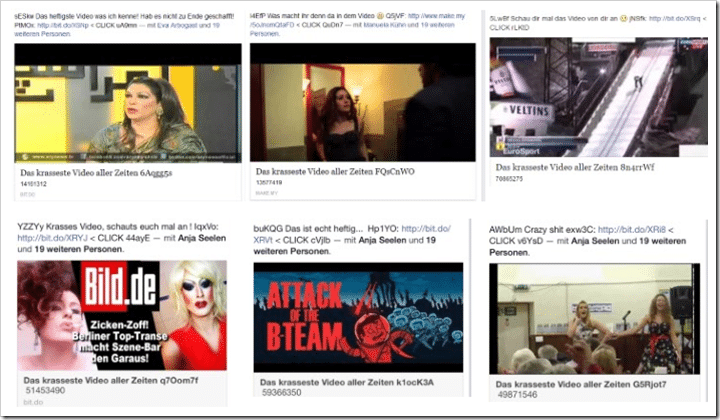
Task: Click the 'MAKE.MY' source label
Action: [x=266, y=193]
